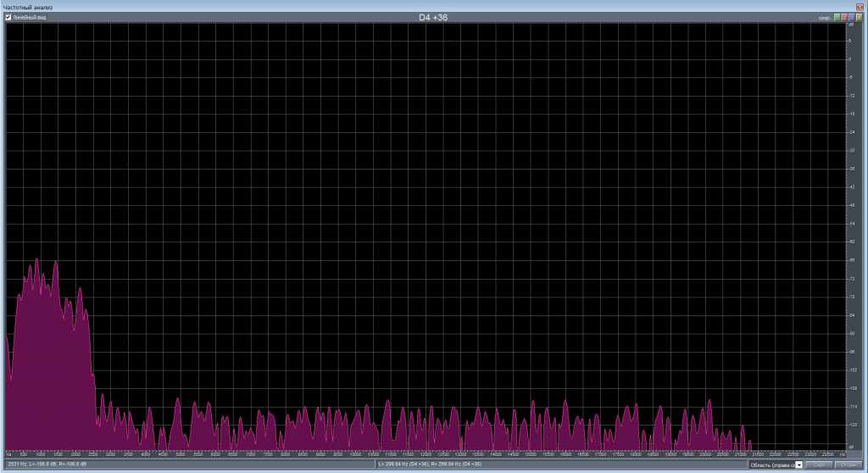This screenshot has width=868, height=473.
Task: Click the blue hold color button
Action: tap(851, 17)
